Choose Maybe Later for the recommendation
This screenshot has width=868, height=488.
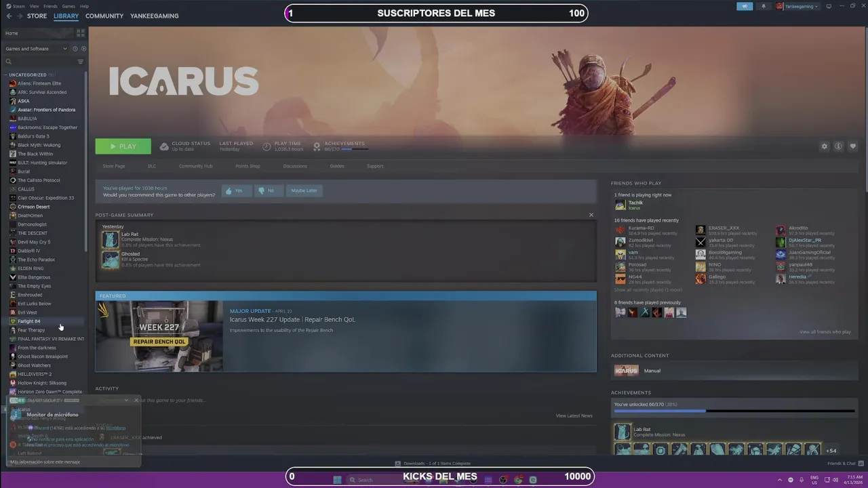click(x=304, y=190)
